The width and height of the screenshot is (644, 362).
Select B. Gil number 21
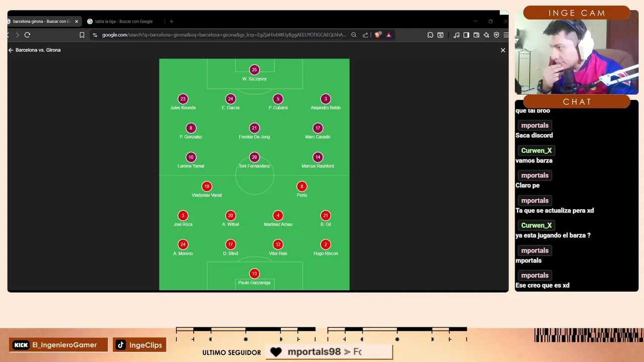(x=326, y=219)
